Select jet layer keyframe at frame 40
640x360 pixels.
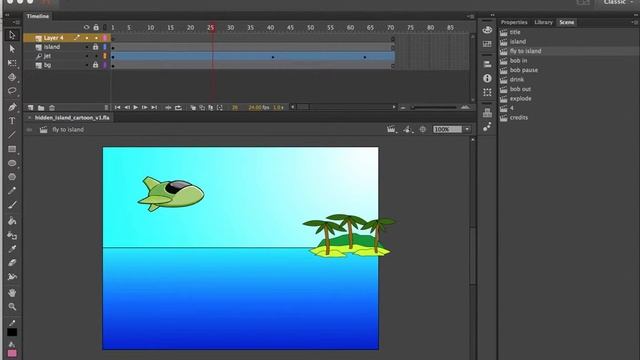[273, 57]
